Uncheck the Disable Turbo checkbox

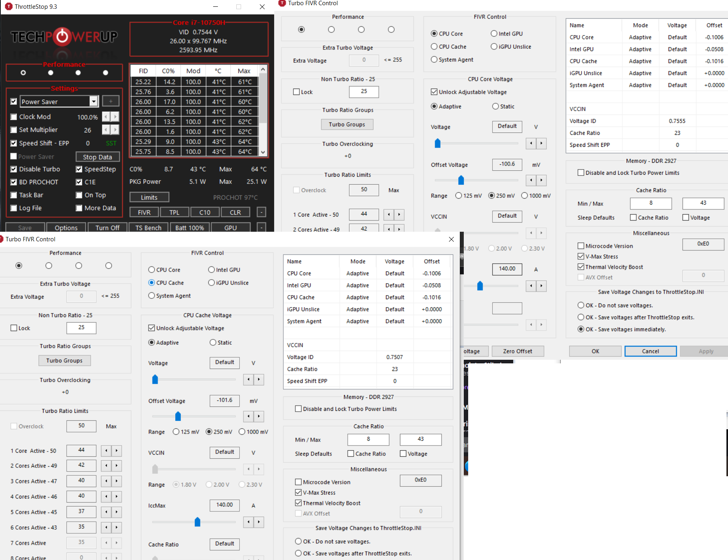[14, 169]
